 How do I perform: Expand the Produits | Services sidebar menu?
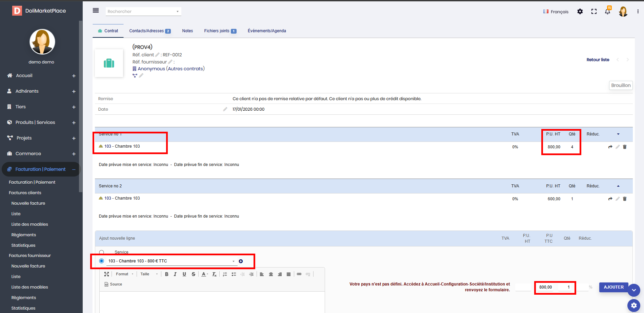pyautogui.click(x=74, y=123)
